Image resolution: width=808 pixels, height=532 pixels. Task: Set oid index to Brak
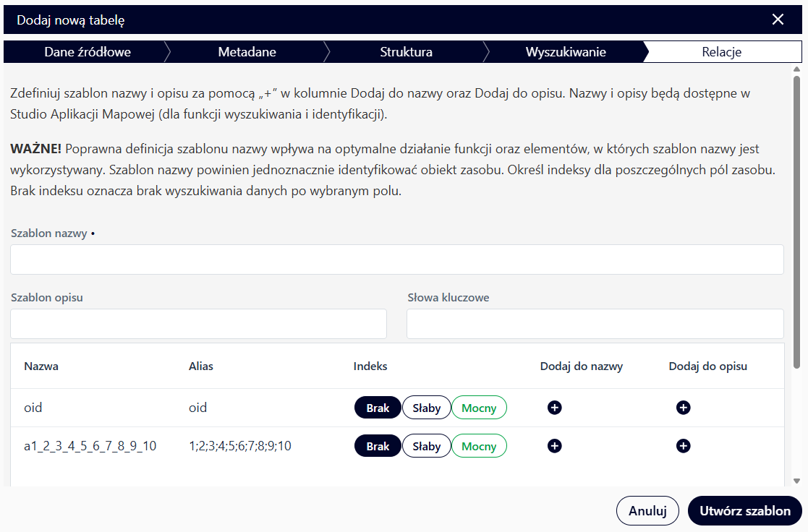(x=378, y=408)
